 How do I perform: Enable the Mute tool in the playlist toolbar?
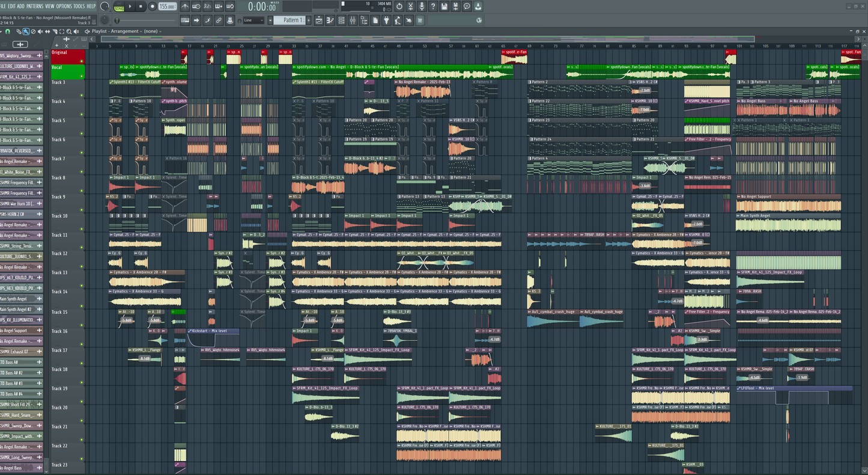click(x=40, y=31)
